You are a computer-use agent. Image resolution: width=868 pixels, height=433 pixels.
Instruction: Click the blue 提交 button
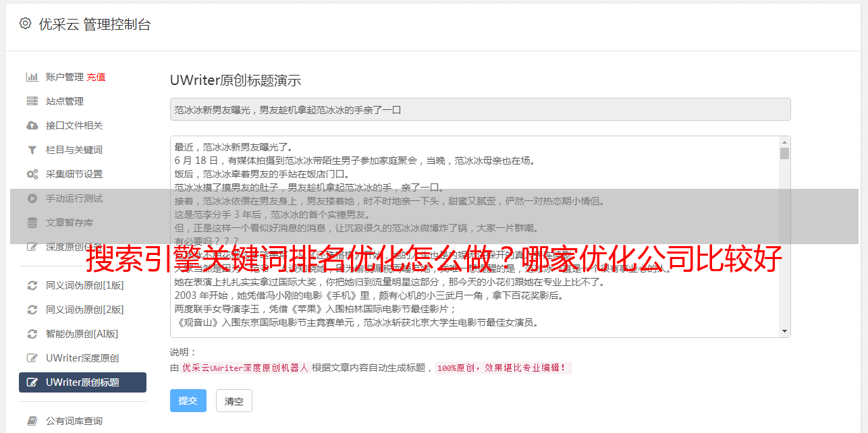tap(188, 401)
